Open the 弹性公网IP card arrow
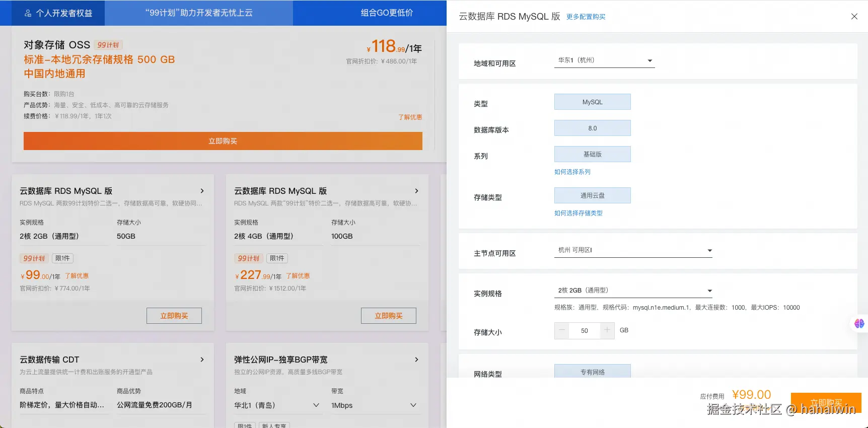The width and height of the screenshot is (868, 428). pos(416,360)
